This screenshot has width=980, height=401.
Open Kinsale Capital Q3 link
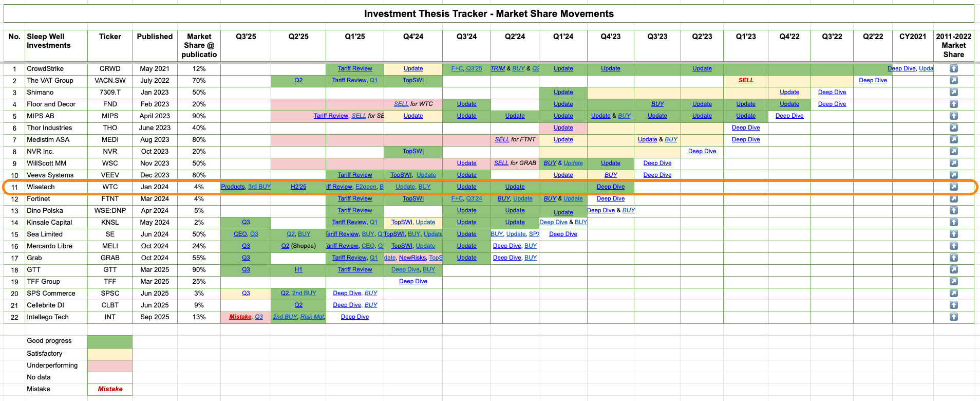click(246, 222)
